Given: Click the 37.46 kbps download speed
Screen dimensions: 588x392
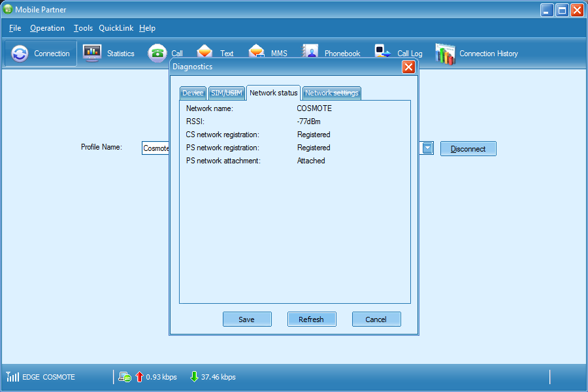Looking at the screenshot, I should point(218,377).
